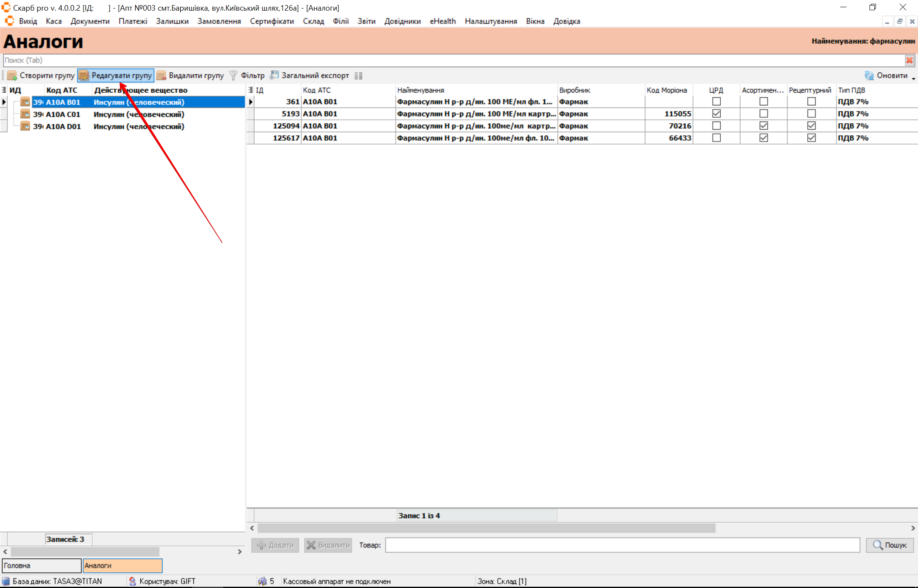Click the Створити групу toolbar icon
Image resolution: width=918 pixels, height=588 pixels.
coord(12,76)
